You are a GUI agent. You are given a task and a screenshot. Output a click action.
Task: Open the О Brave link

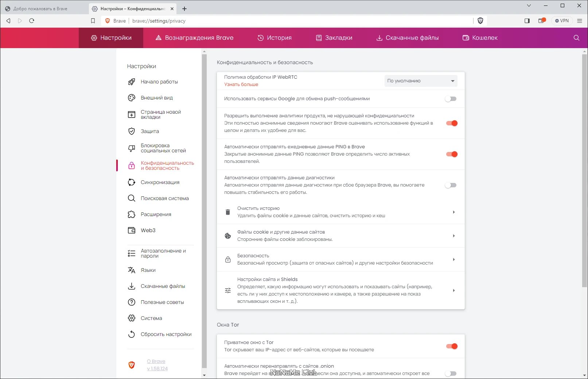click(156, 362)
